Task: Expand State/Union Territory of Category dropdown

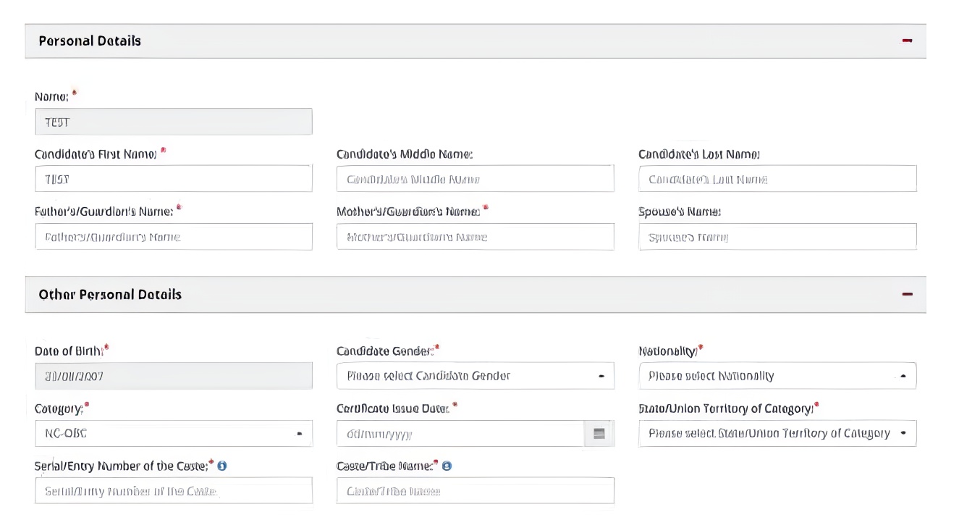Action: click(777, 434)
